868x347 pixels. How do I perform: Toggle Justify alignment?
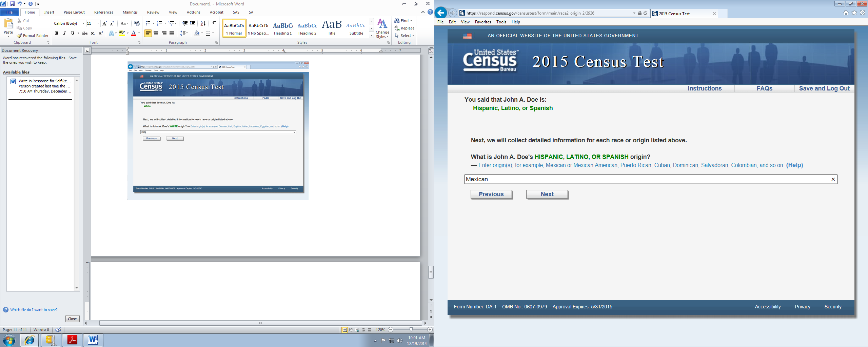pyautogui.click(x=172, y=33)
